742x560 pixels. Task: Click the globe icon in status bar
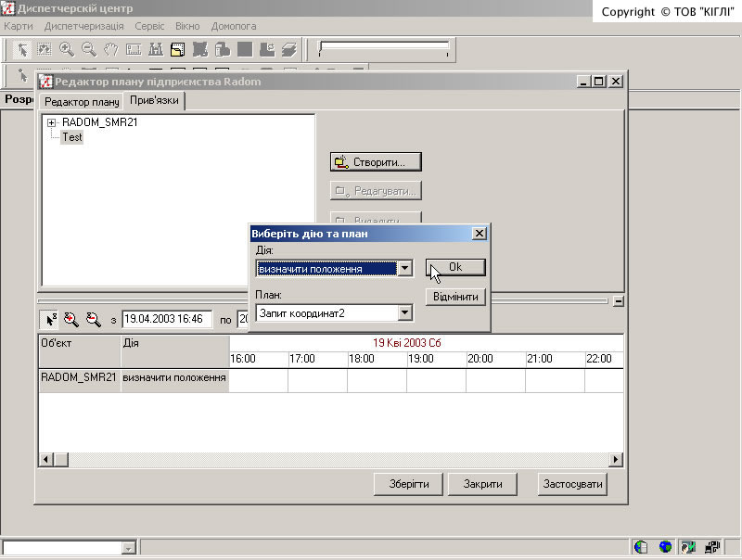[665, 547]
